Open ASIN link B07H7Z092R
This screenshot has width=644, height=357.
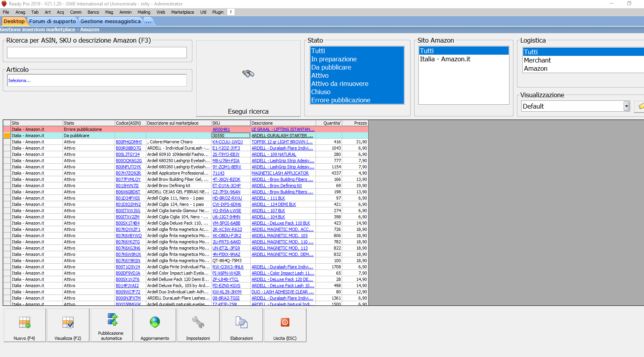pyautogui.click(x=128, y=173)
